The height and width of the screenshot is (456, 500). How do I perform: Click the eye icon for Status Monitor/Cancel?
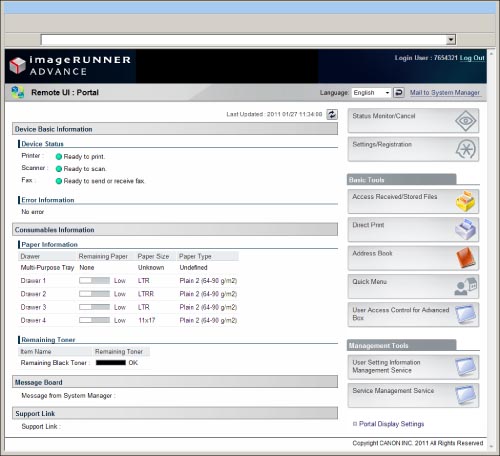coord(466,120)
